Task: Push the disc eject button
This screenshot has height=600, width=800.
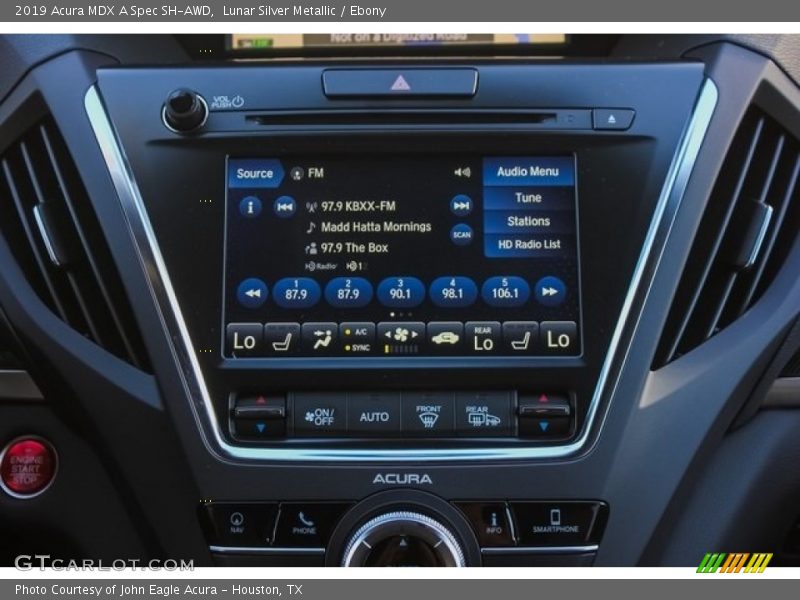Action: pyautogui.click(x=612, y=119)
